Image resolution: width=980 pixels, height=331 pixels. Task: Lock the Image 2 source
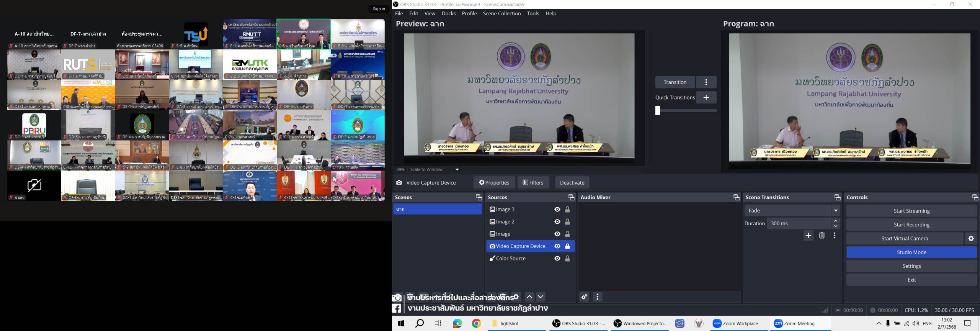point(568,222)
